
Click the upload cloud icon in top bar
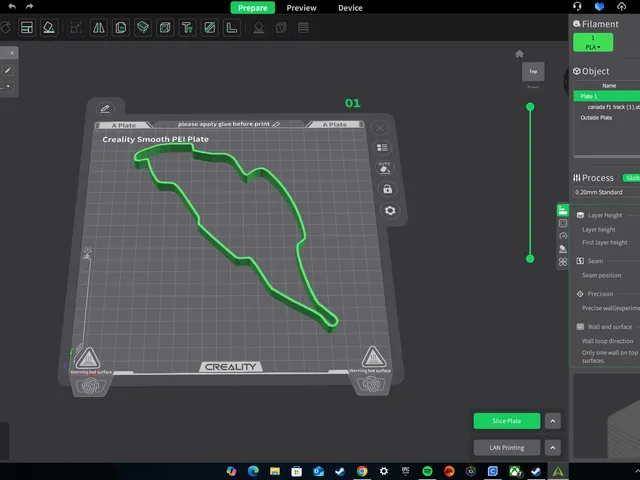[x=621, y=7]
